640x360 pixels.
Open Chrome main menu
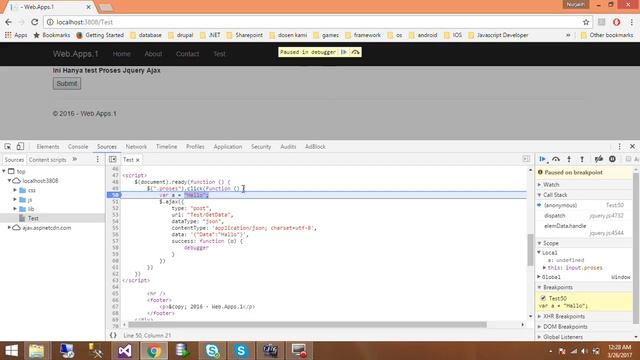coord(632,22)
